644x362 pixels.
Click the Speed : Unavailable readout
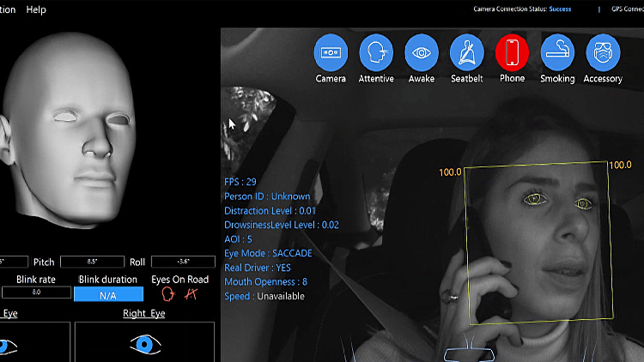[264, 296]
